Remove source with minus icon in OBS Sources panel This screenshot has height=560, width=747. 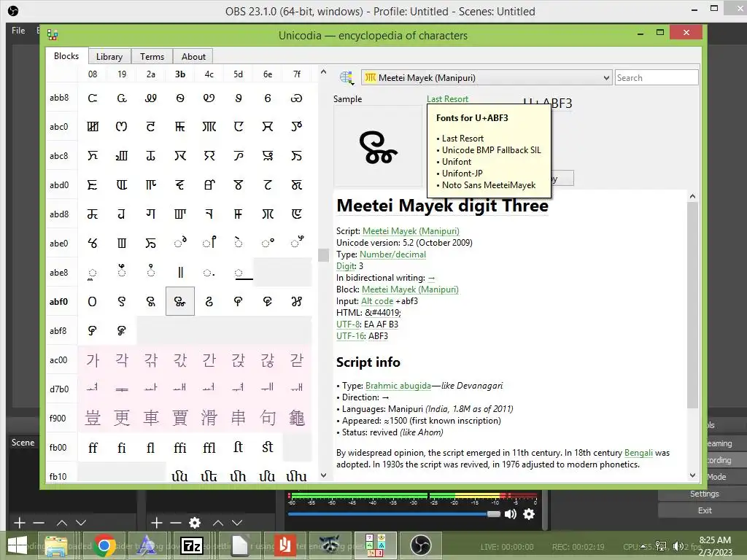[175, 523]
